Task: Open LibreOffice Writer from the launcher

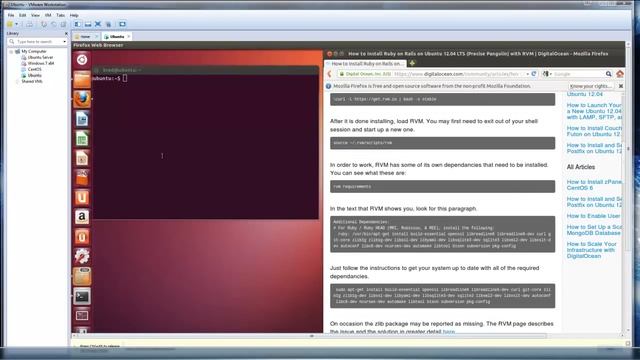Action: [x=82, y=119]
